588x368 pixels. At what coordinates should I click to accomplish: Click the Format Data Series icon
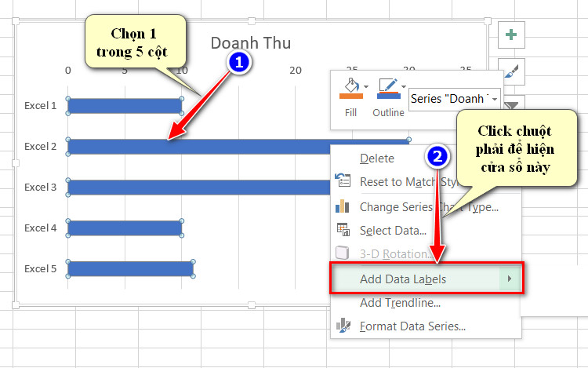[343, 325]
